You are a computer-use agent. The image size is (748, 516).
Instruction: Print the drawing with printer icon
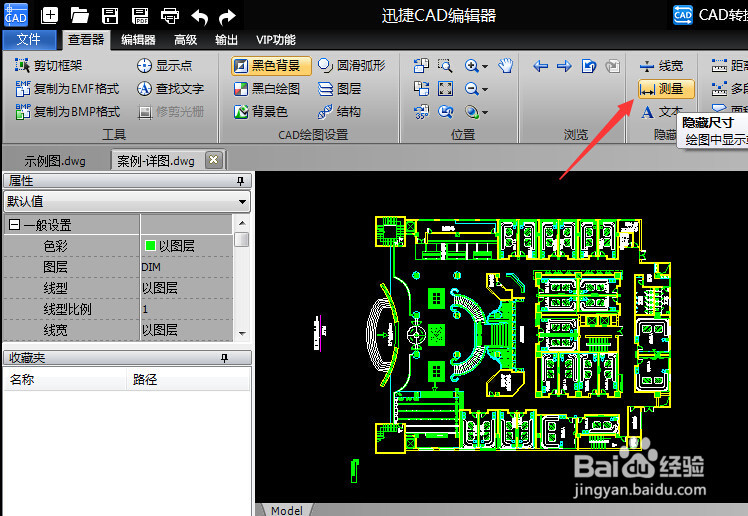tap(170, 15)
